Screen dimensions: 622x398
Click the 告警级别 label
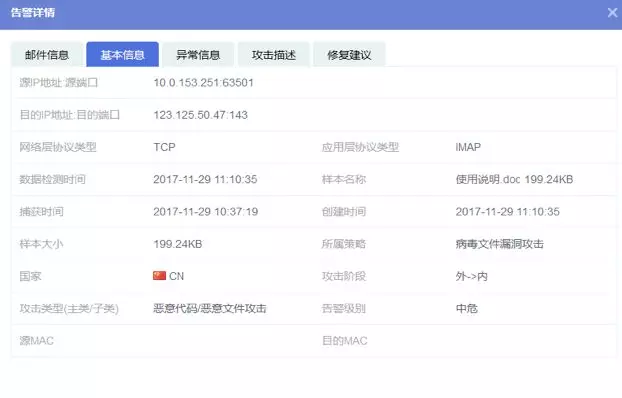click(344, 308)
